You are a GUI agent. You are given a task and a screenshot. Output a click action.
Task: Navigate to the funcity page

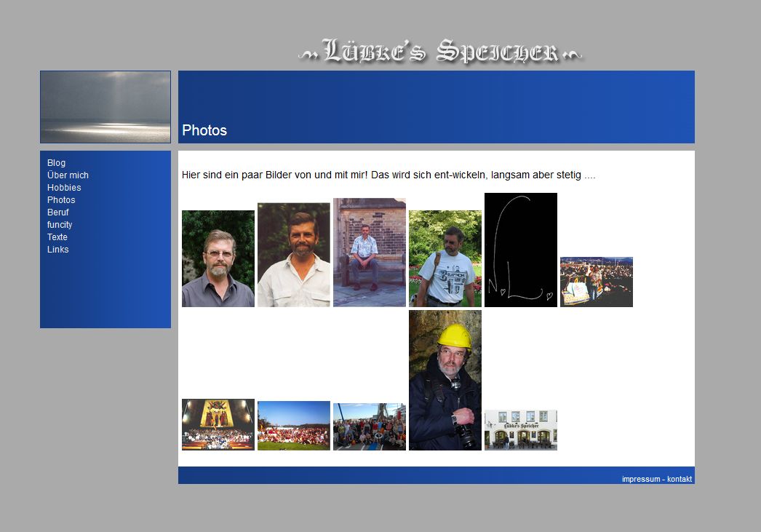click(60, 225)
